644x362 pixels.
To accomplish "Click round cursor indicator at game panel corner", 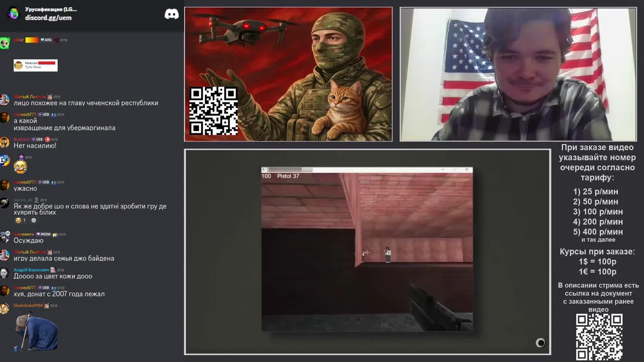I will coord(540,343).
